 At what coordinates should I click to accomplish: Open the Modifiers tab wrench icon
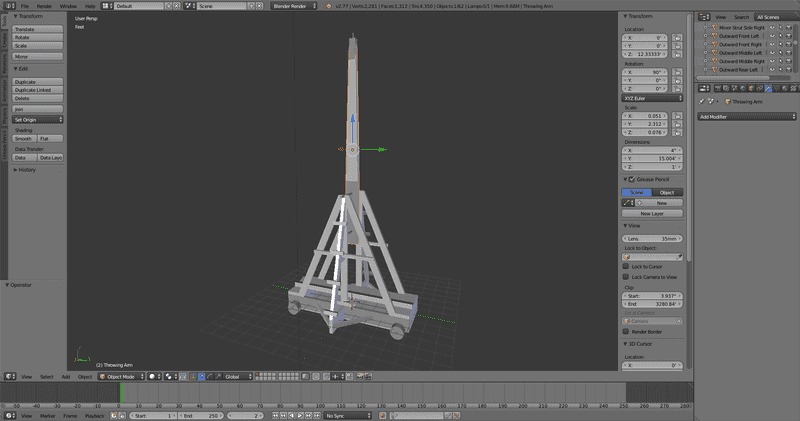768,88
